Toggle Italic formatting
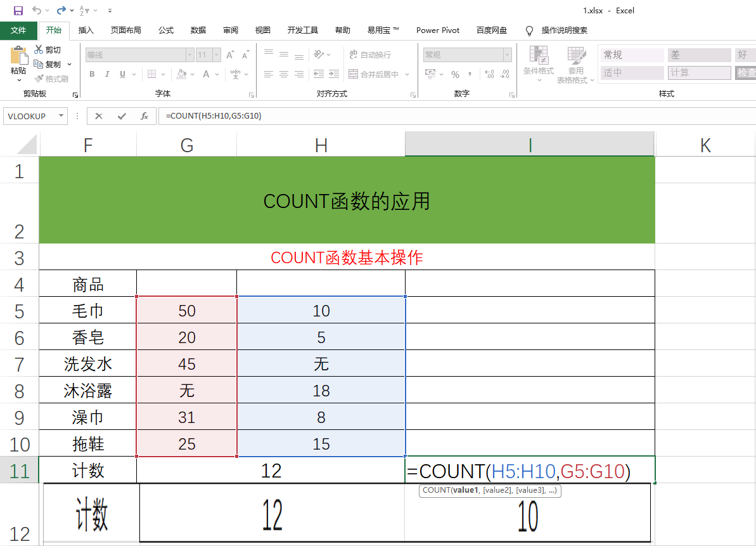The width and height of the screenshot is (756, 546). point(107,74)
